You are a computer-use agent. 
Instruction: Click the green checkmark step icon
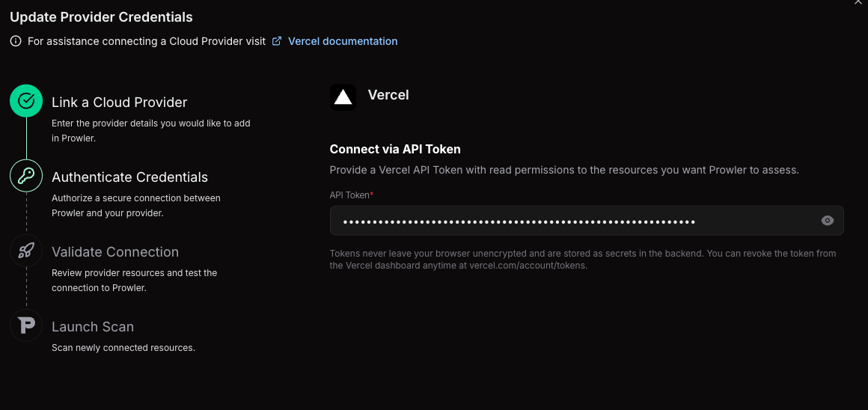click(26, 101)
